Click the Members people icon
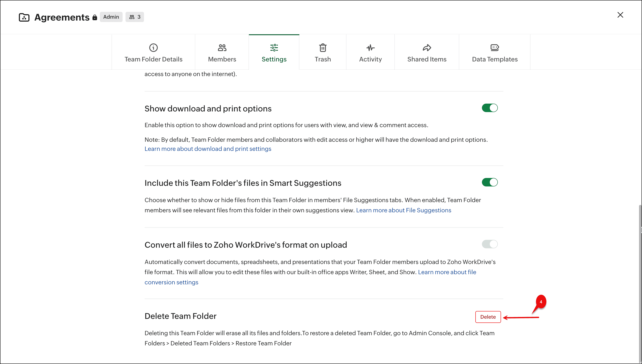The image size is (642, 364). (x=222, y=47)
